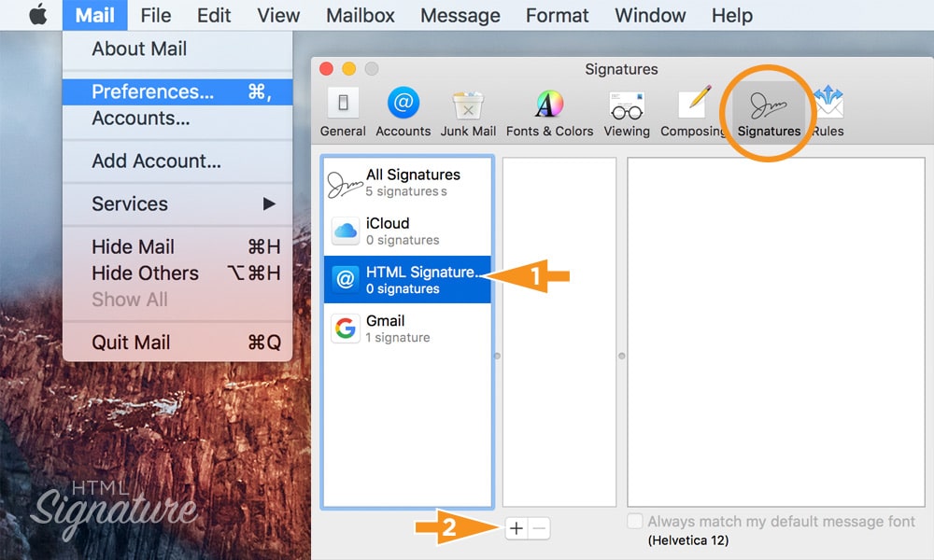Select the Gmail account in list
The height and width of the screenshot is (560, 934).
[x=406, y=329]
